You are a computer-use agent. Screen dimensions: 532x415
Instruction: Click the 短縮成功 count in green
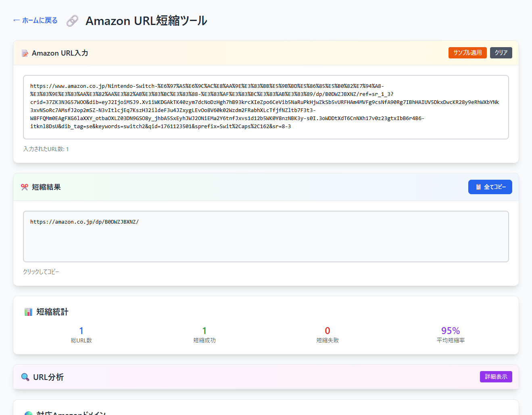[x=204, y=331]
